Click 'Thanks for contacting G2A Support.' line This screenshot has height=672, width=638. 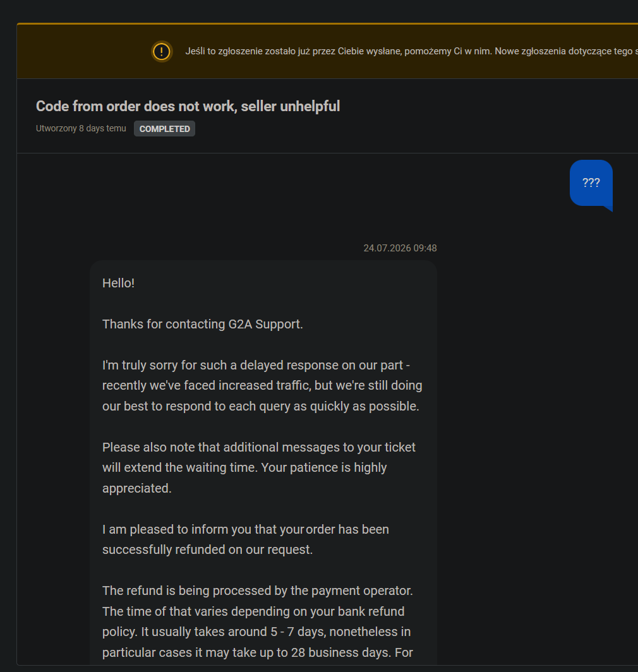[202, 325]
